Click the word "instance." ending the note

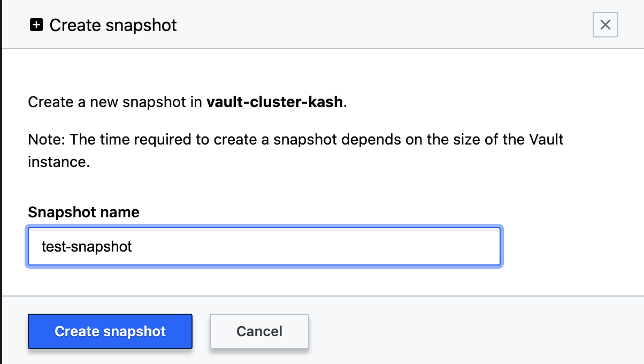pyautogui.click(x=59, y=162)
